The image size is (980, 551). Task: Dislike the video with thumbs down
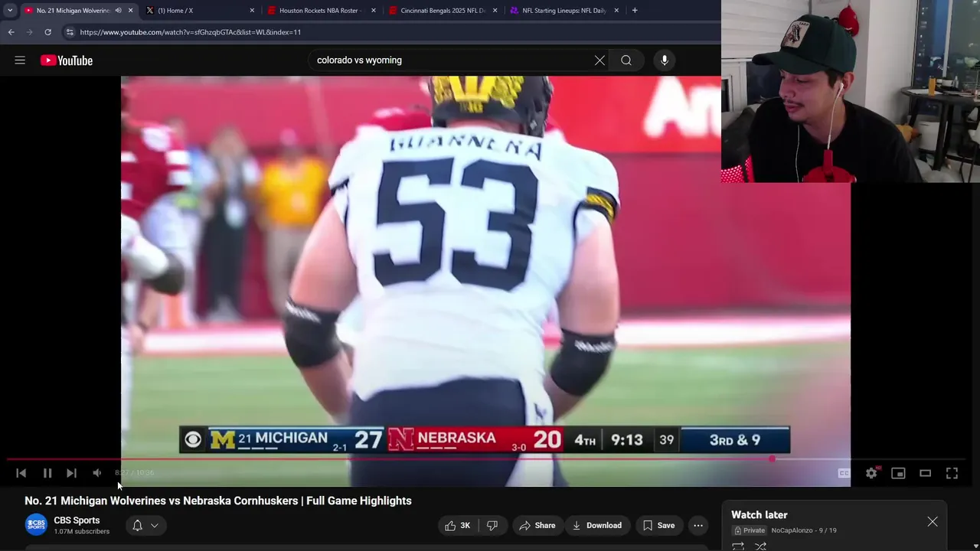click(492, 526)
